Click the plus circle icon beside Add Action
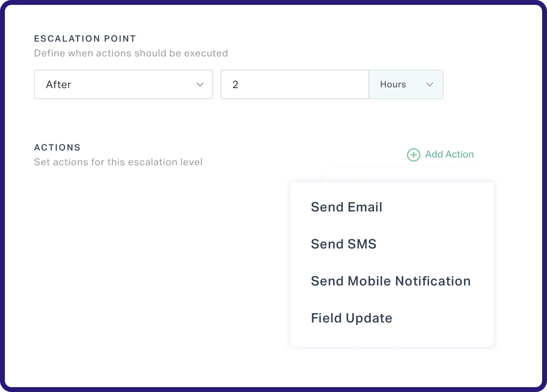Screen dimensions: 547x392 [414, 155]
